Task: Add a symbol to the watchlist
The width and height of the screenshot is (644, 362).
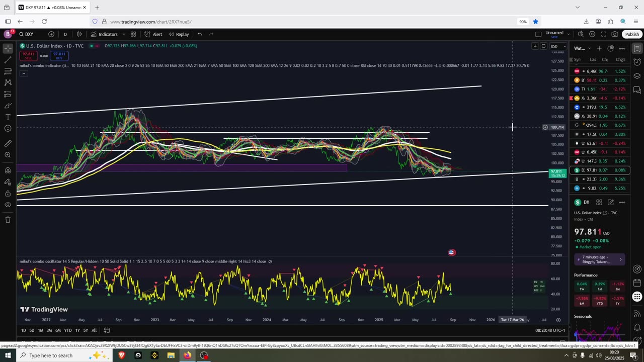Action: [x=599, y=48]
